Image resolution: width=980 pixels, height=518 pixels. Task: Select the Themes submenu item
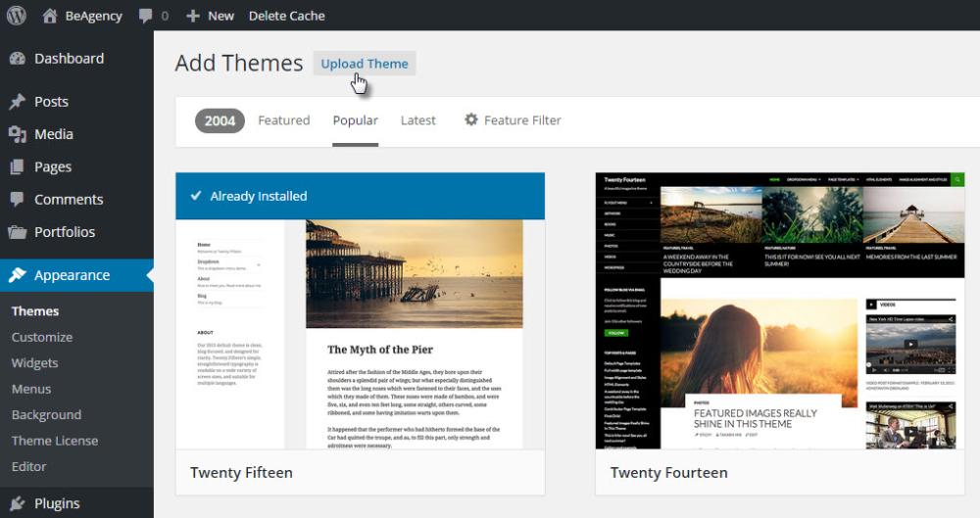[x=35, y=311]
